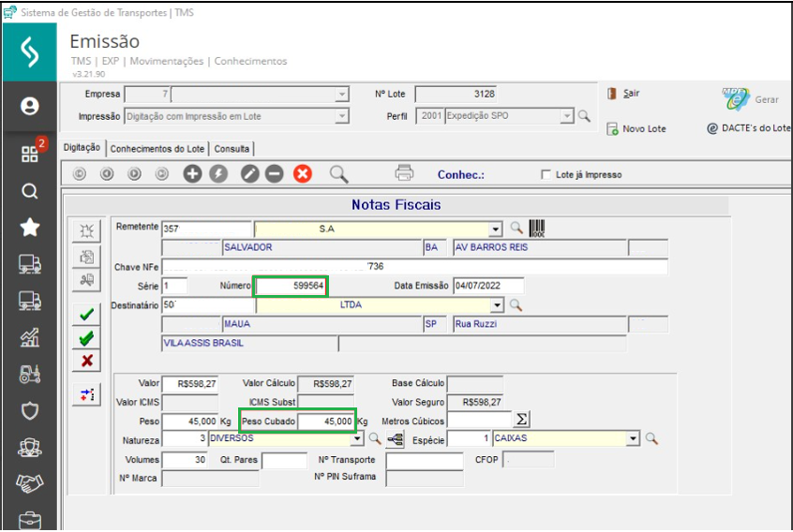Click the plus icon to add a record
Viewport: 793px width, 532px height.
[x=192, y=174]
